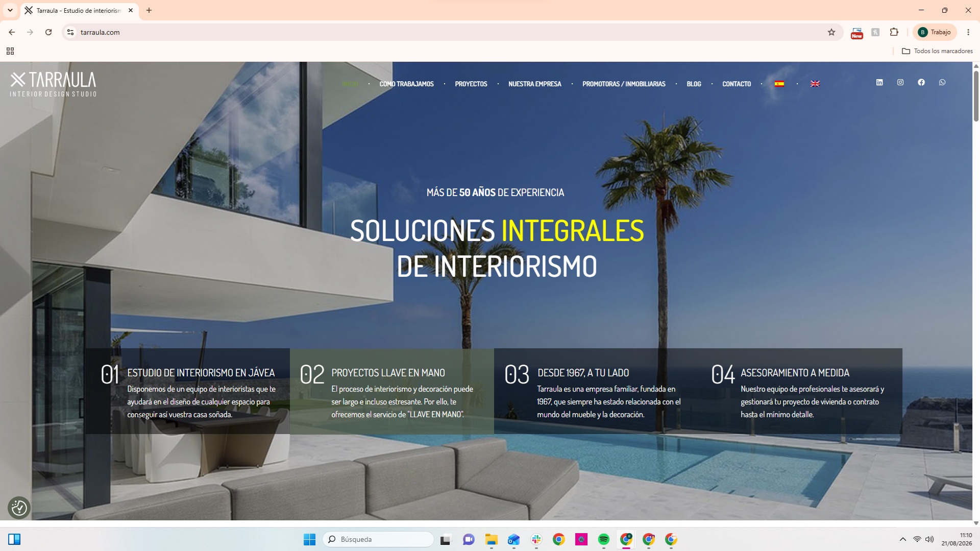Open Chrome three-dot menu
The image size is (980, 551).
[x=968, y=32]
